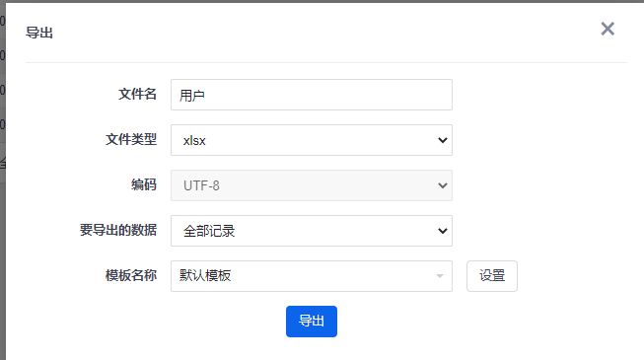This screenshot has height=360, width=644.
Task: Click the chevron arrow beside 全部记录
Action: tap(443, 231)
